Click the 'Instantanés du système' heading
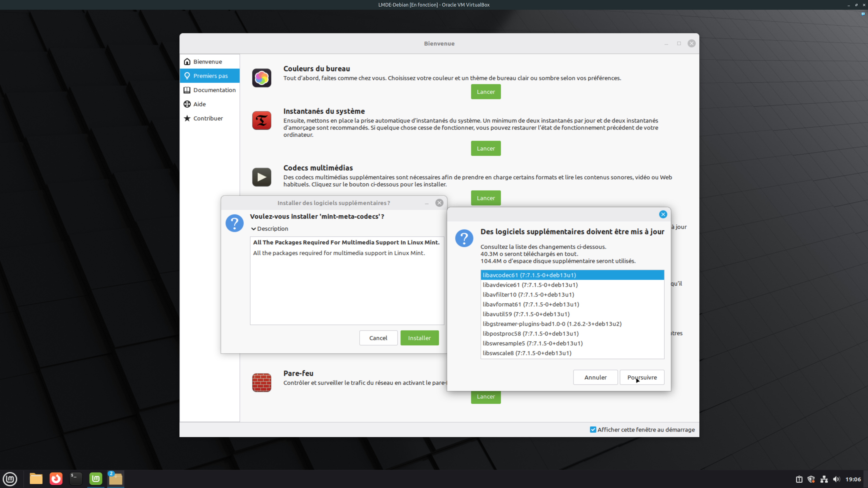The image size is (868, 488). pyautogui.click(x=324, y=111)
